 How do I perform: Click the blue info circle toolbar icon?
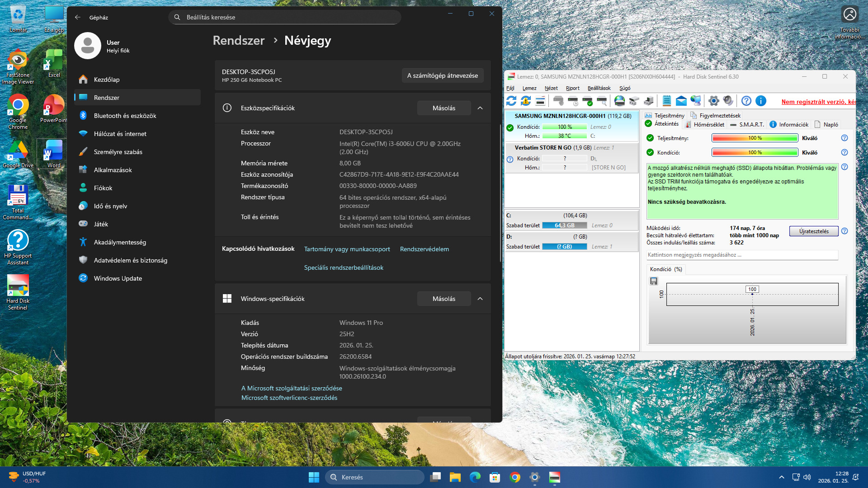point(761,101)
